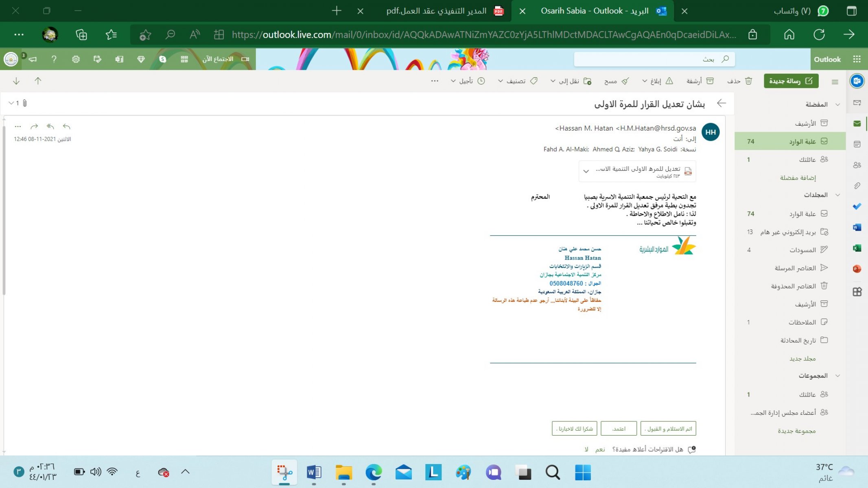868x488 pixels.
Task: Sweep messages using مسح
Action: click(617, 81)
